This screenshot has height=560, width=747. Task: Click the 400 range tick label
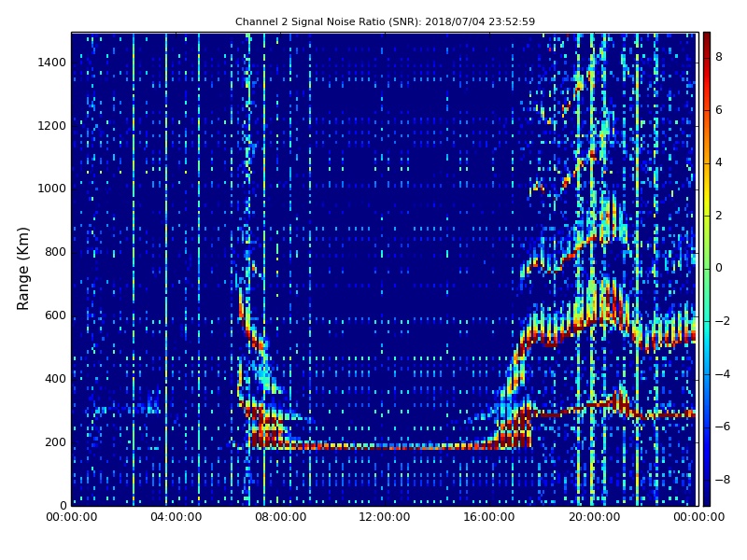[x=56, y=379]
